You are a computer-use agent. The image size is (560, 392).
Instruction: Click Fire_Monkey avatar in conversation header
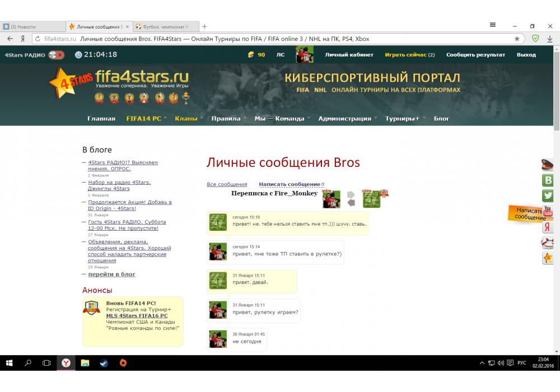371,199
